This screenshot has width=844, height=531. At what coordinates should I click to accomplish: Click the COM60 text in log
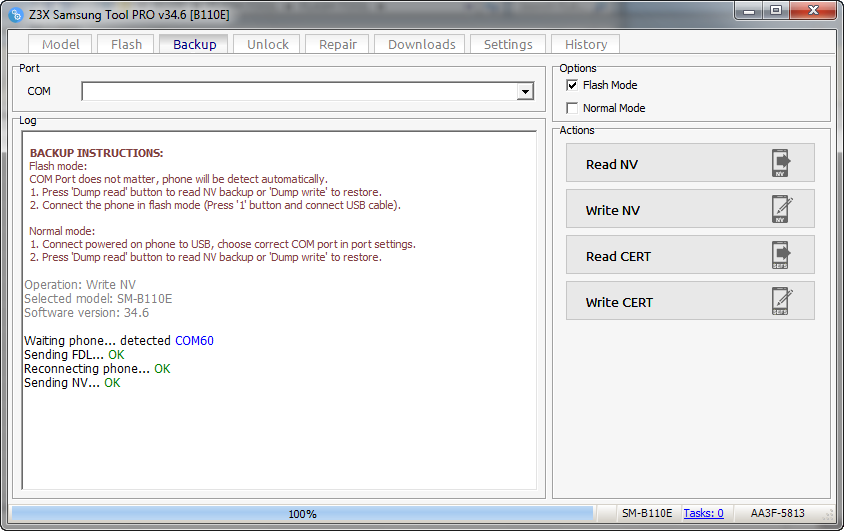point(194,341)
